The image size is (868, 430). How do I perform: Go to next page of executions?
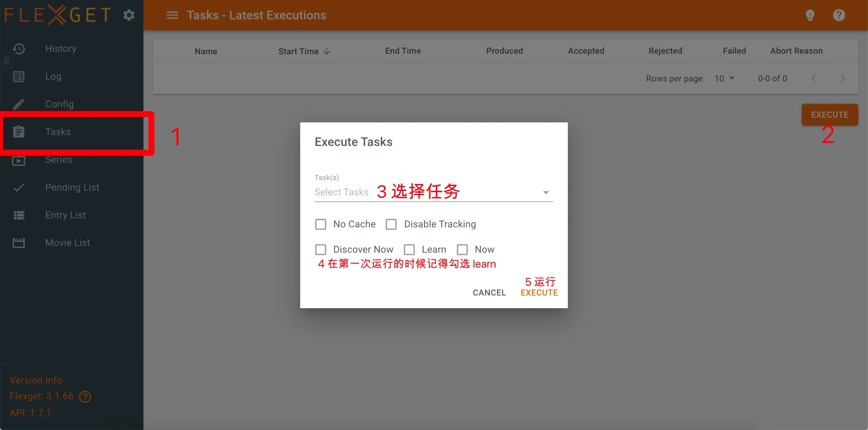tap(842, 78)
